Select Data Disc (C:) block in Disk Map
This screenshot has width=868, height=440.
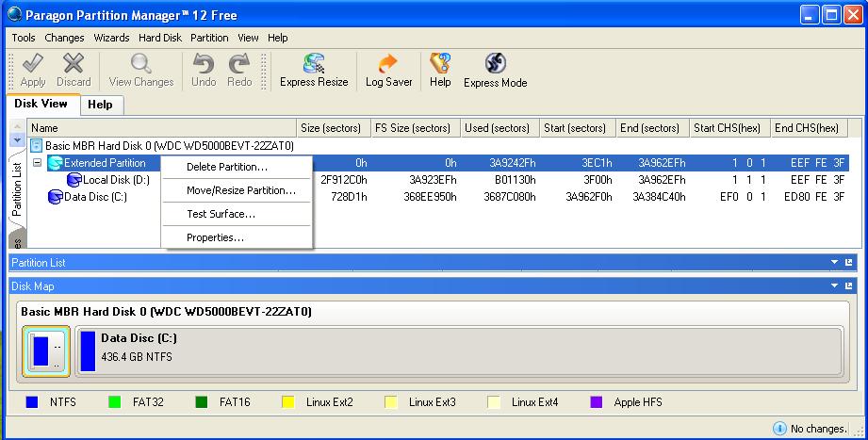tap(457, 350)
